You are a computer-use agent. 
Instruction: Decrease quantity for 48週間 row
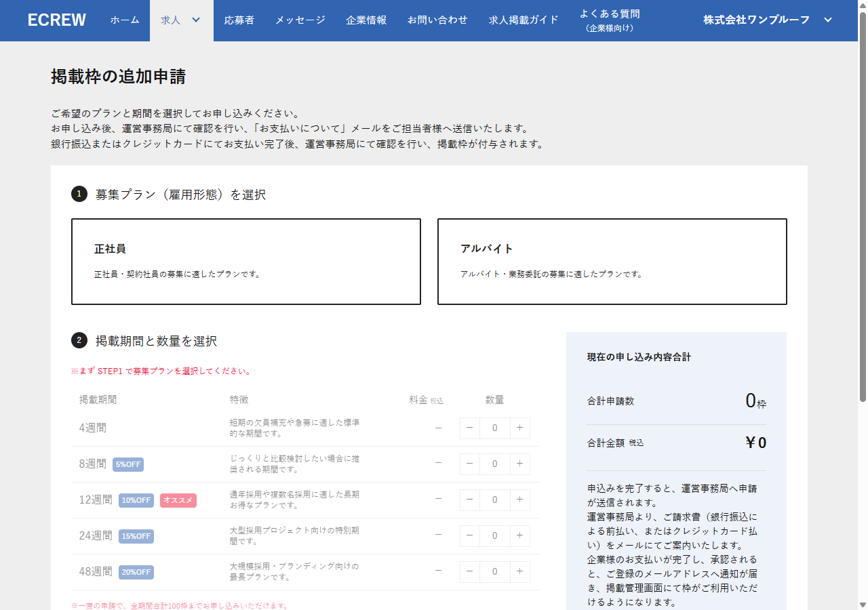click(x=470, y=572)
